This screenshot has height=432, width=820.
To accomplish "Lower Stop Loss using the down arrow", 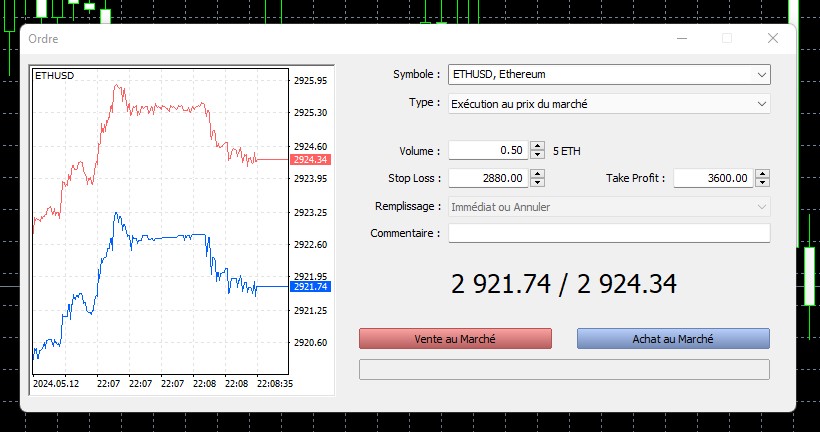I will pos(537,182).
